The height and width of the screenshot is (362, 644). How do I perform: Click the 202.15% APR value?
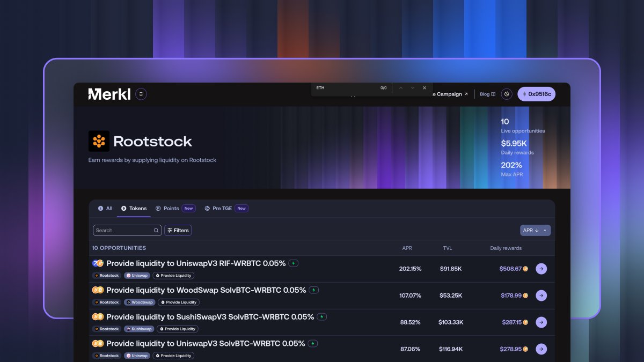411,269
